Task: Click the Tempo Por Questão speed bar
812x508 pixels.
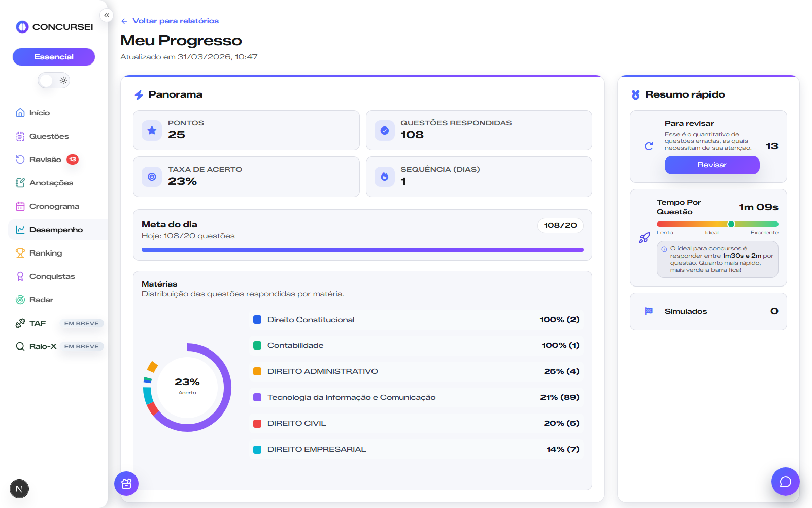Action: (x=717, y=224)
